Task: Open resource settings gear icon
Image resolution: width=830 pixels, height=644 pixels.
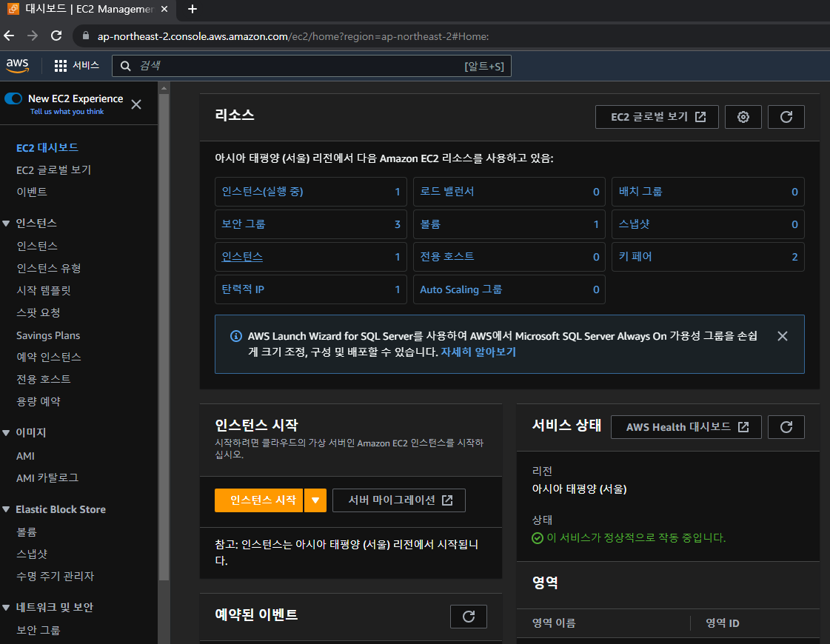Action: pyautogui.click(x=743, y=117)
